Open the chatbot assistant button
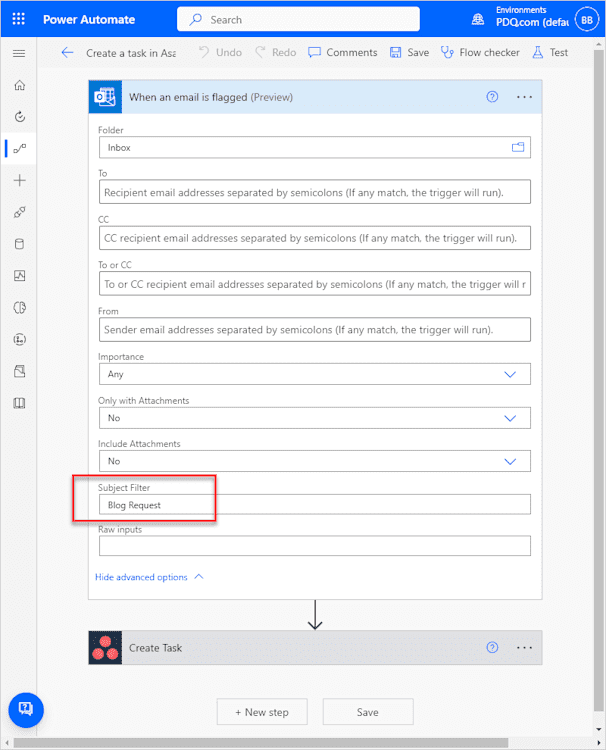 [x=26, y=710]
